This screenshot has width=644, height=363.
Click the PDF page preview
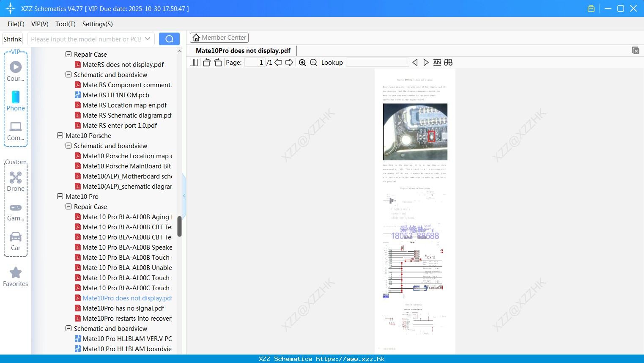point(415,212)
